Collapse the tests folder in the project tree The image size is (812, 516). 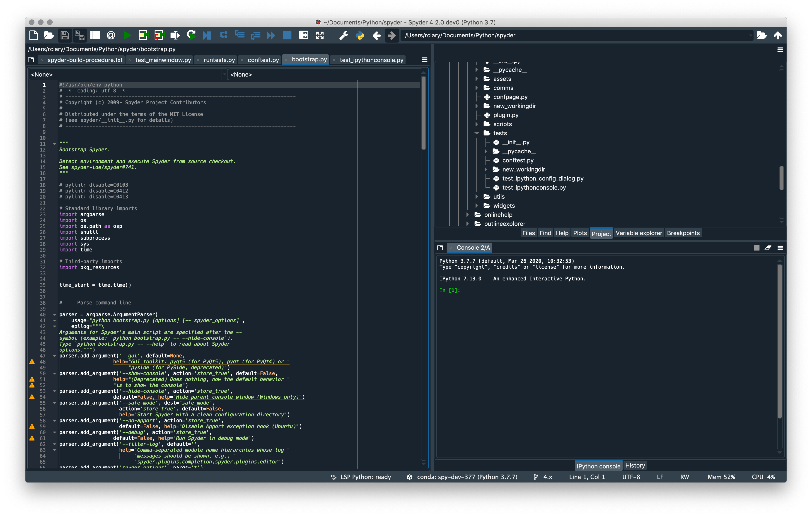[477, 133]
